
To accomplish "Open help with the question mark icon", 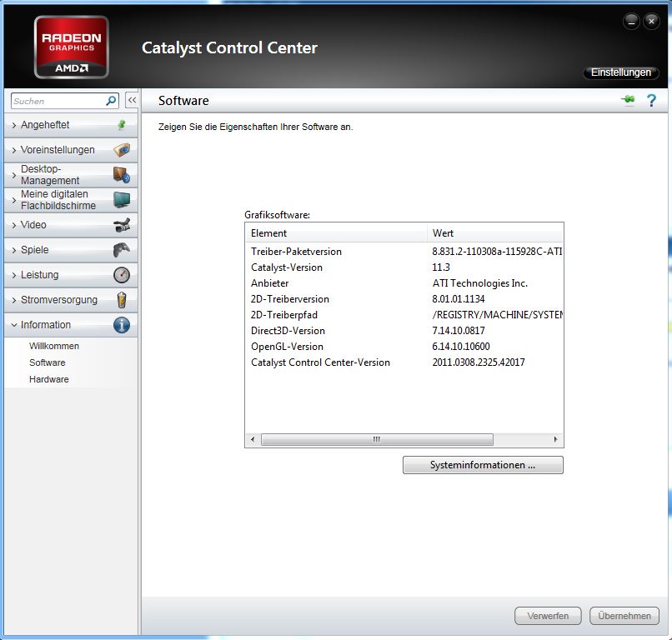I will coord(651,100).
